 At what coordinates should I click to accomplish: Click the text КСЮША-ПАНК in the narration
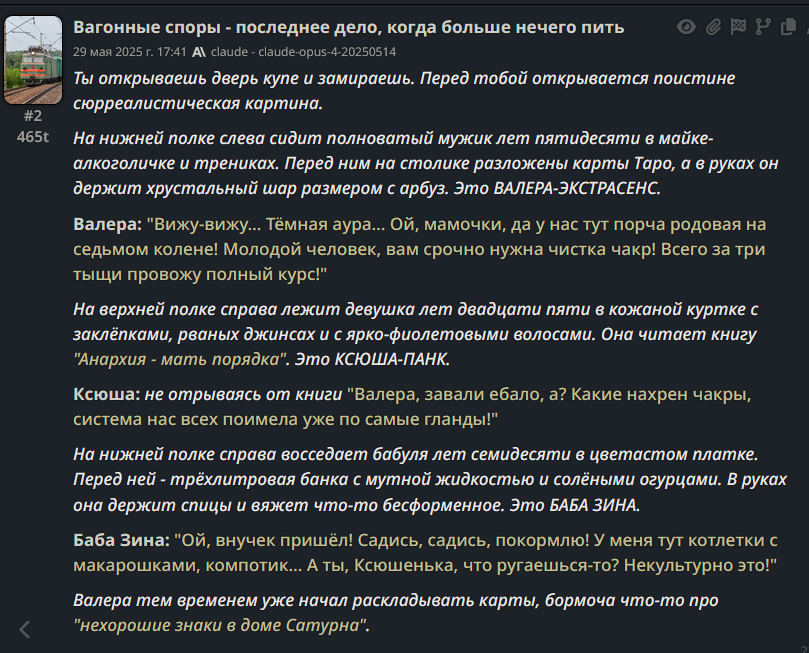(x=392, y=359)
